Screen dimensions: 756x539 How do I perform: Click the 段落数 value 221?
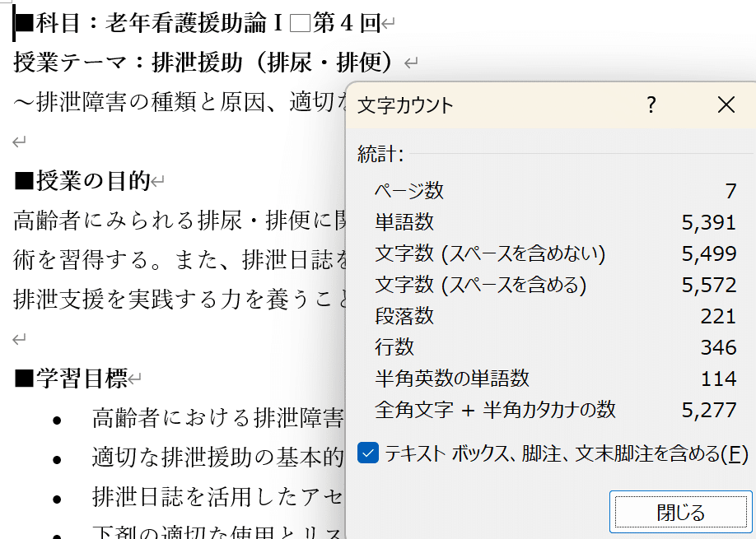720,317
